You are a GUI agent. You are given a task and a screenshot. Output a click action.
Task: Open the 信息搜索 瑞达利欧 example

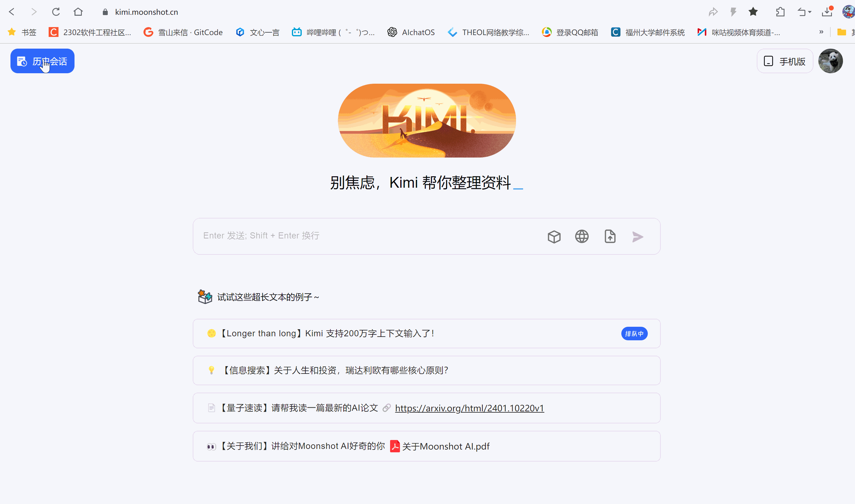pyautogui.click(x=426, y=370)
